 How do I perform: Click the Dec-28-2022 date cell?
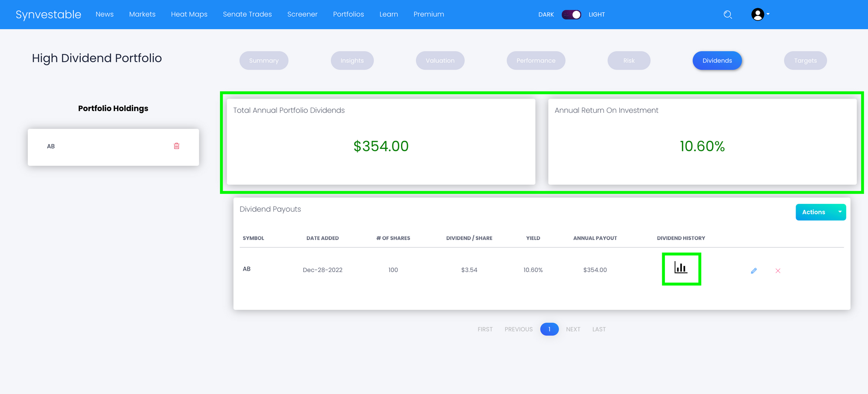[322, 270]
